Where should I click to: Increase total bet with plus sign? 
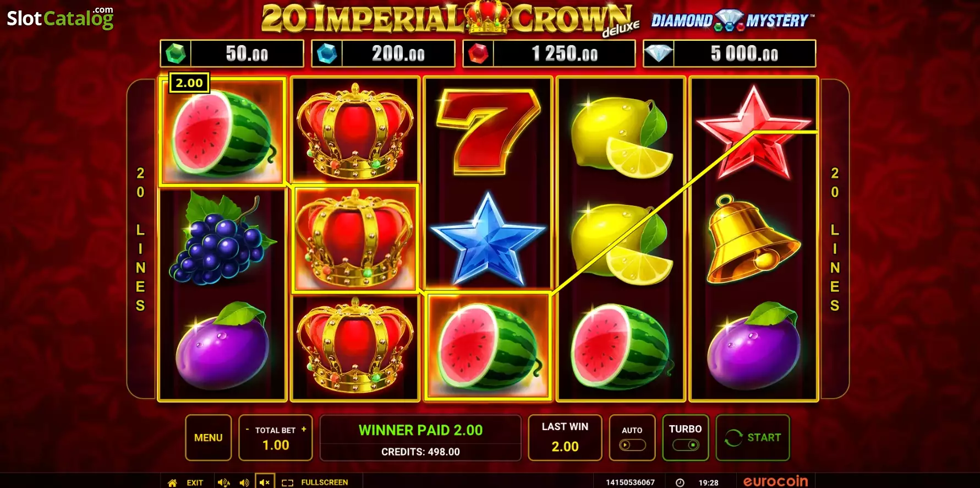[304, 429]
